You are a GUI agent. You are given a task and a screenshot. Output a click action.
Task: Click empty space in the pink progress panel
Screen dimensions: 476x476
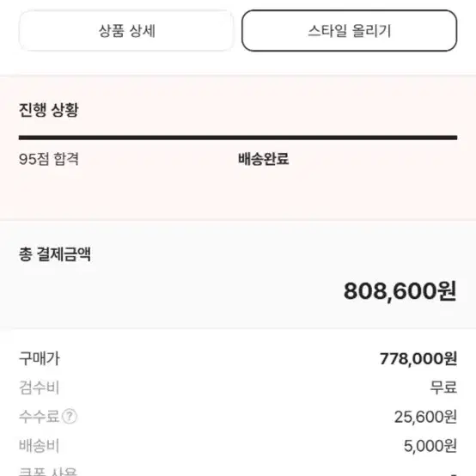click(x=238, y=194)
